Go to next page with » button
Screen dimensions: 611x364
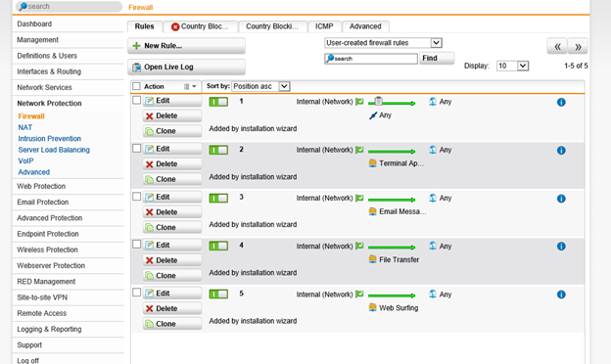(578, 46)
